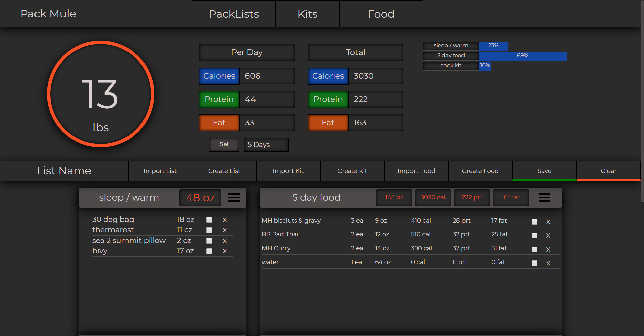Open the Import Kit option
Viewport: 644px width, 336px height.
(x=288, y=171)
